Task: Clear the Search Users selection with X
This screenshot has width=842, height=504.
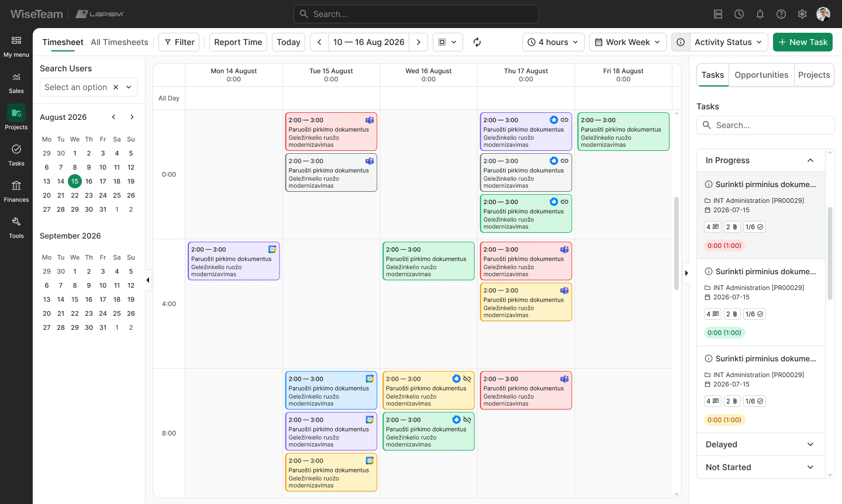Action: (x=116, y=87)
